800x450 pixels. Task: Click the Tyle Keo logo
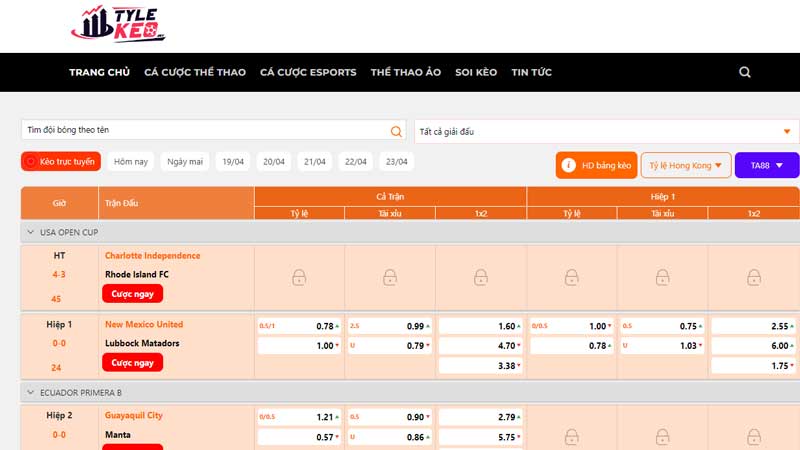[117, 25]
